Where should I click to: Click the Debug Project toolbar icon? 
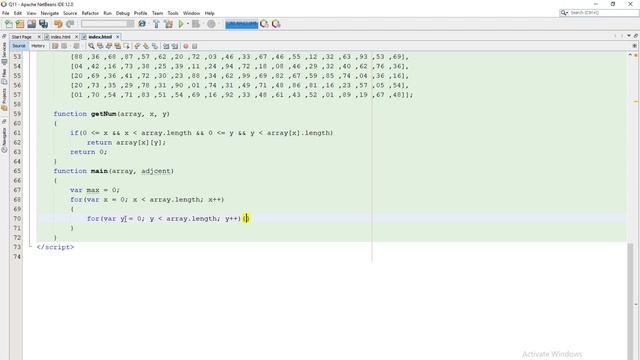point(196,24)
